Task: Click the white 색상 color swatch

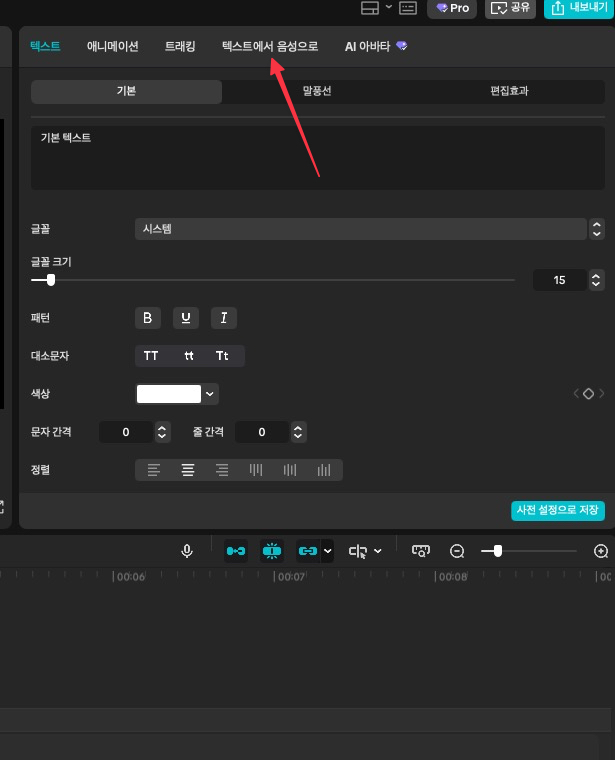Action: point(169,394)
